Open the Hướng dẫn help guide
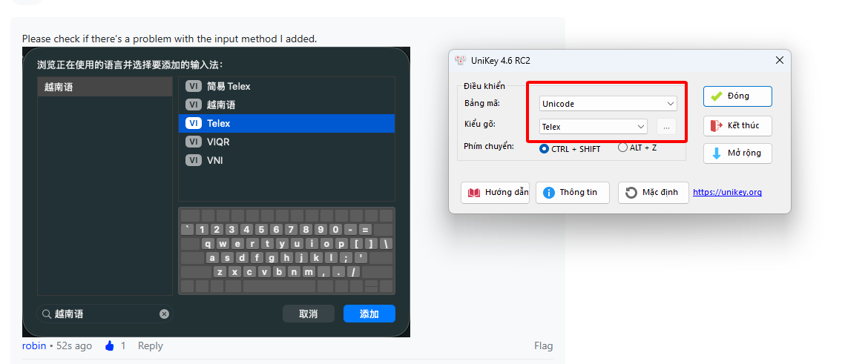The image size is (868, 364). [495, 193]
